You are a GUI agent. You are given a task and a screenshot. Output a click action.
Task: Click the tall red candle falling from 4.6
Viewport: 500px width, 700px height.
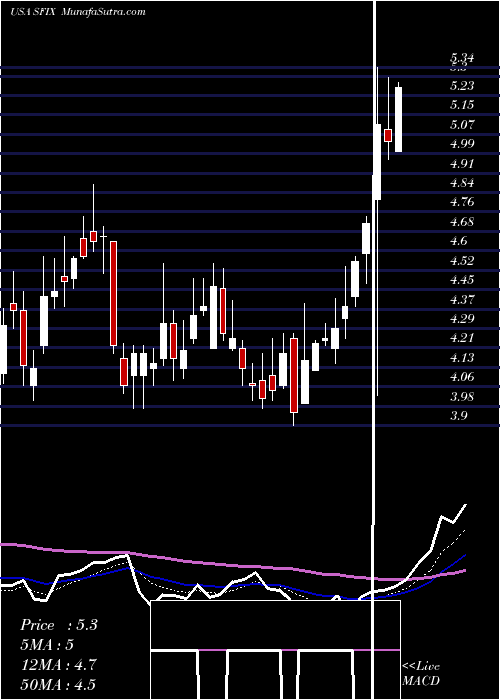click(x=114, y=293)
